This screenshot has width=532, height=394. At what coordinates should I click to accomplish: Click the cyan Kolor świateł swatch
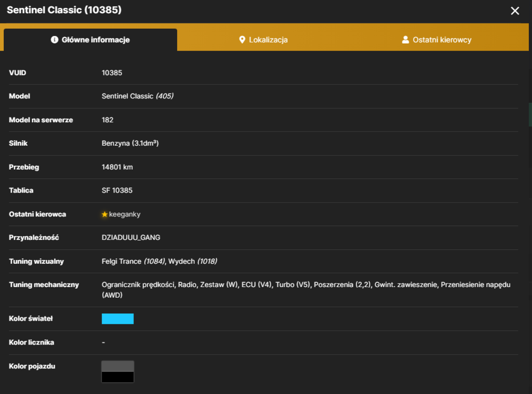[x=118, y=318]
